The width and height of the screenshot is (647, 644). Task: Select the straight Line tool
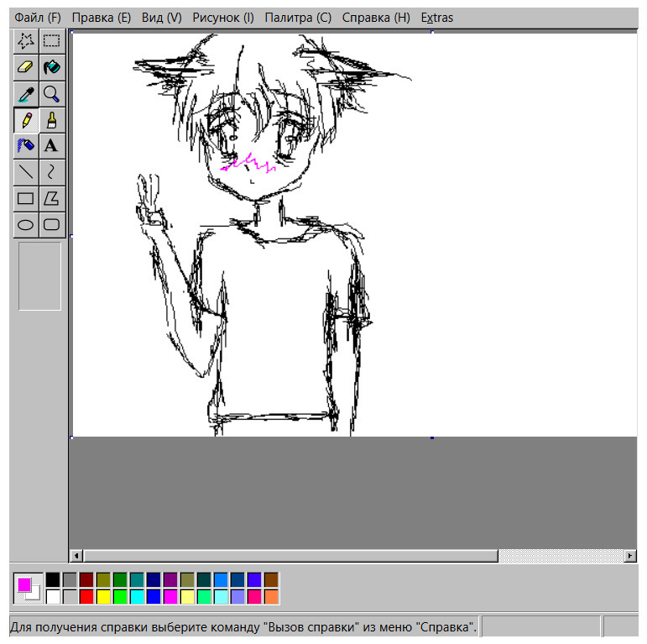tap(26, 173)
